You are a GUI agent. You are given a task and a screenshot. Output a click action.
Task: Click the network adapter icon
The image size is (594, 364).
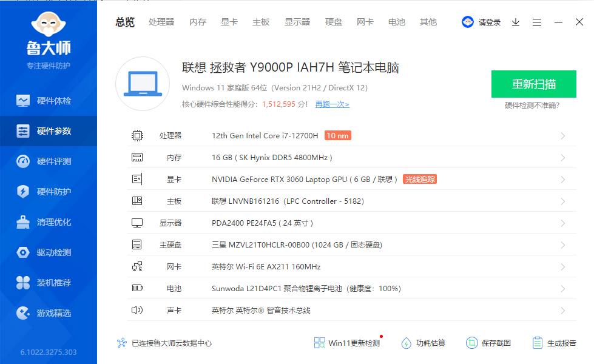point(137,266)
